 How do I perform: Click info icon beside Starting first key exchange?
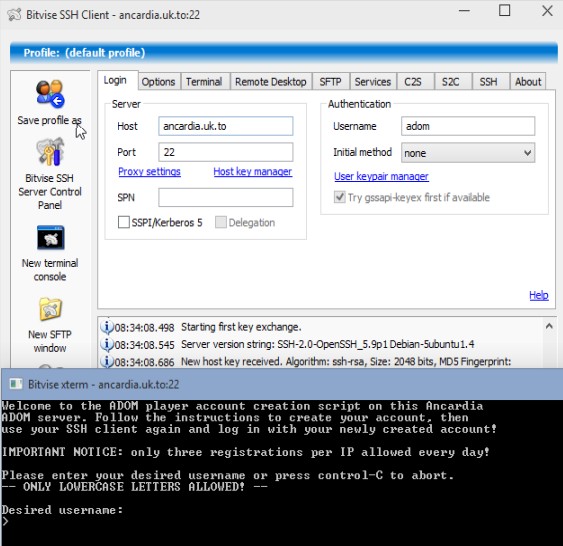coord(107,327)
